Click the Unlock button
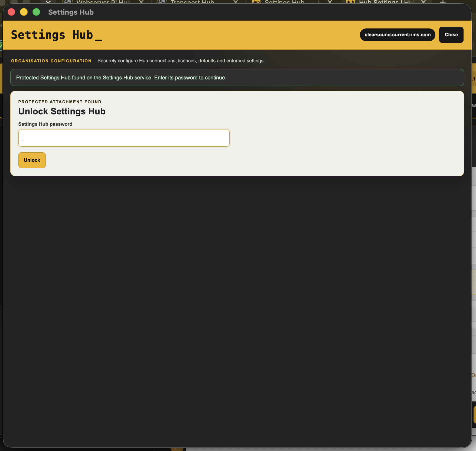 (x=32, y=160)
